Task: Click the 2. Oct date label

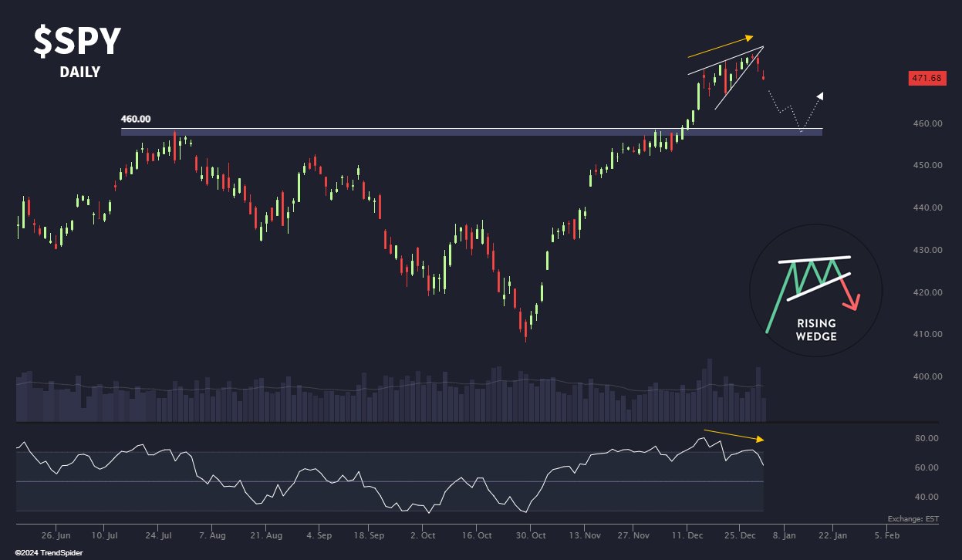Action: [424, 535]
